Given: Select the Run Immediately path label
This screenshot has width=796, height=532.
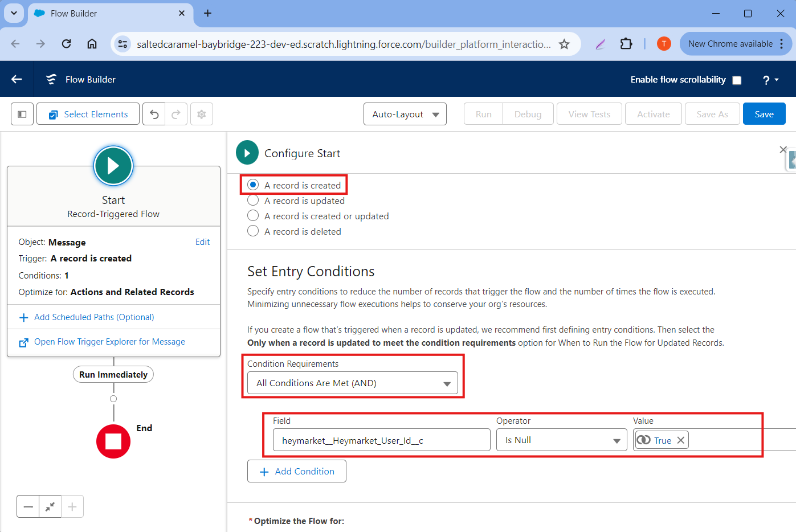Looking at the screenshot, I should click(113, 375).
